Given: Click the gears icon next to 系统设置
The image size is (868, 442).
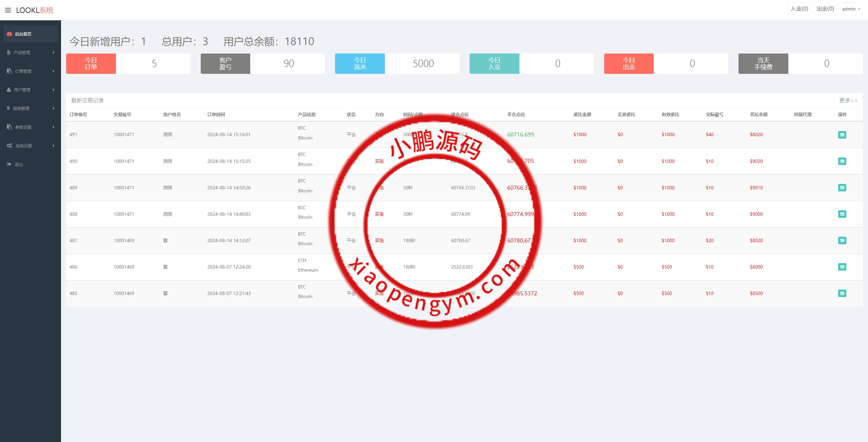Looking at the screenshot, I should point(9,146).
